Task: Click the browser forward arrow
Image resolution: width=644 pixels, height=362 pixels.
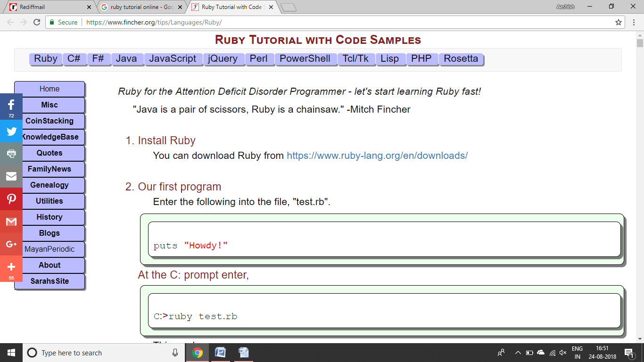Action: click(x=24, y=22)
